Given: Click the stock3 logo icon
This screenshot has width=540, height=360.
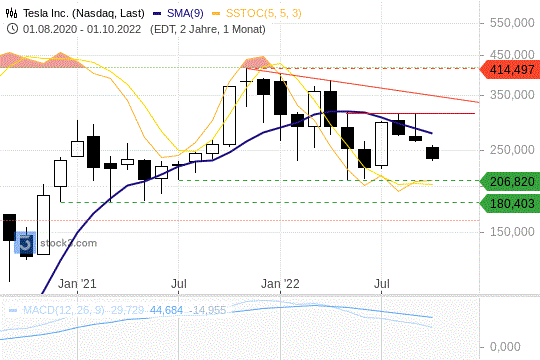Looking at the screenshot, I should tap(25, 243).
